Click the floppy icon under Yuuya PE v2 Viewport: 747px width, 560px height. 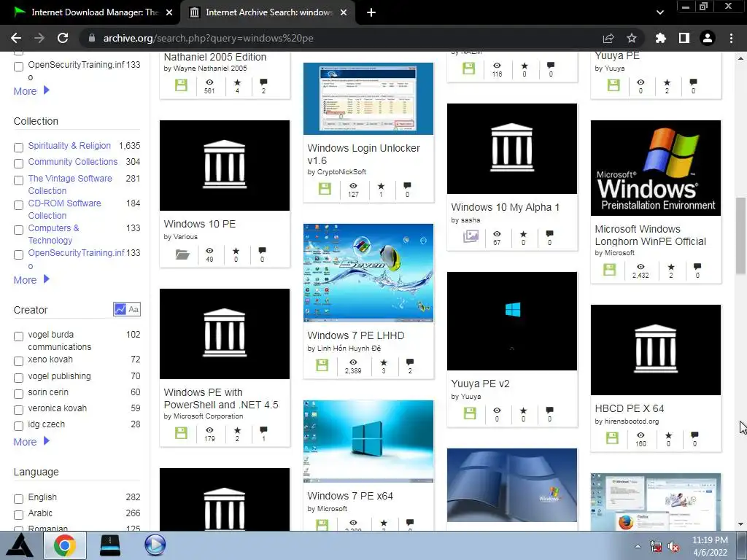tap(470, 413)
